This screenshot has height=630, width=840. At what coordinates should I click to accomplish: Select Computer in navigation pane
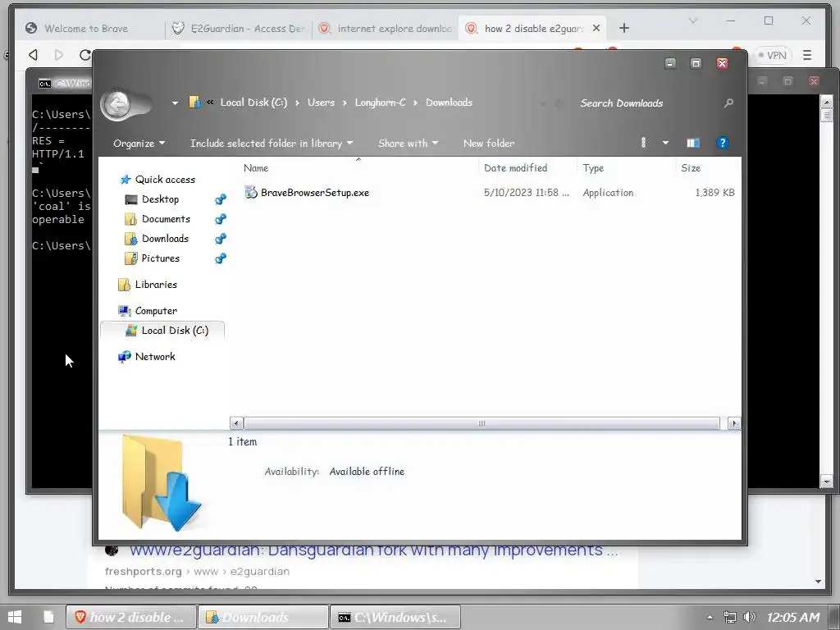point(155,311)
